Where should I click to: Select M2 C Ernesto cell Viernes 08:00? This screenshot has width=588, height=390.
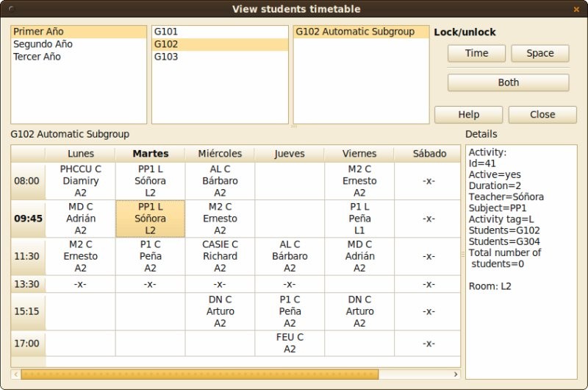359,181
